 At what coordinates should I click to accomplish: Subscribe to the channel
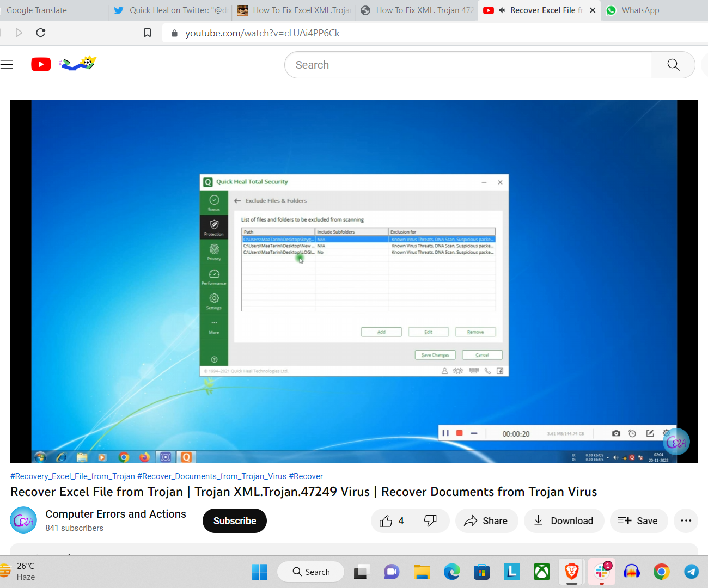coord(234,521)
